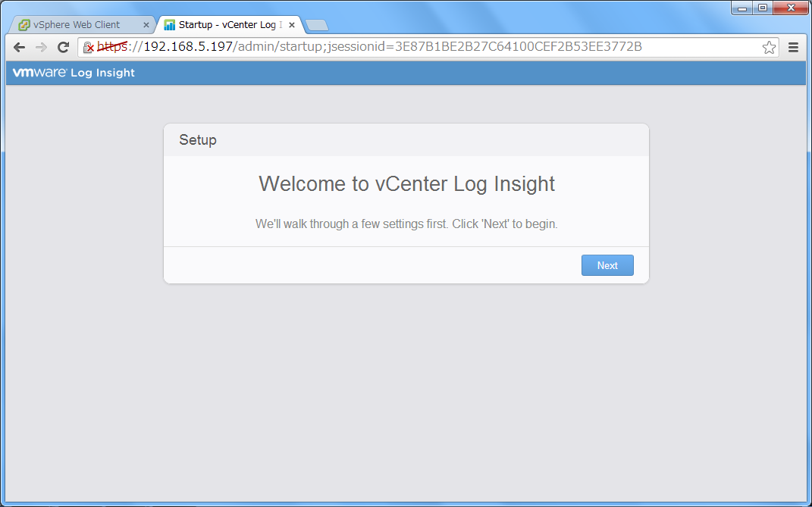Go back to the previous page
This screenshot has height=507, width=812.
pos(20,47)
